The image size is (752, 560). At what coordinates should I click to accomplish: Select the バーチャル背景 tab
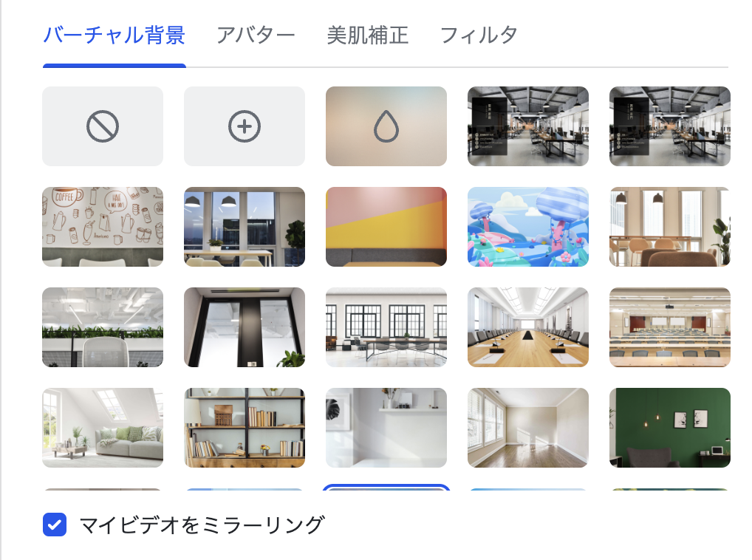click(114, 35)
